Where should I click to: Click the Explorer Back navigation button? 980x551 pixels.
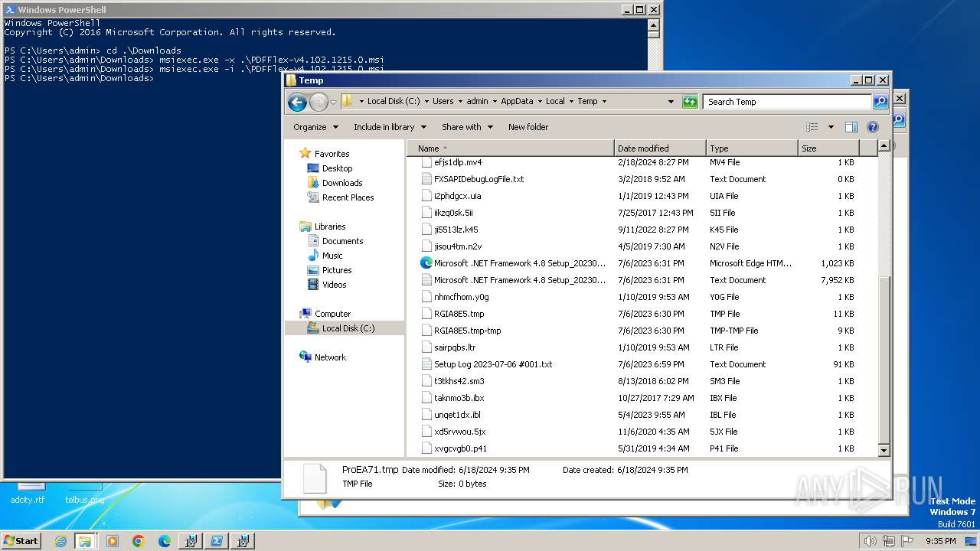pyautogui.click(x=297, y=102)
